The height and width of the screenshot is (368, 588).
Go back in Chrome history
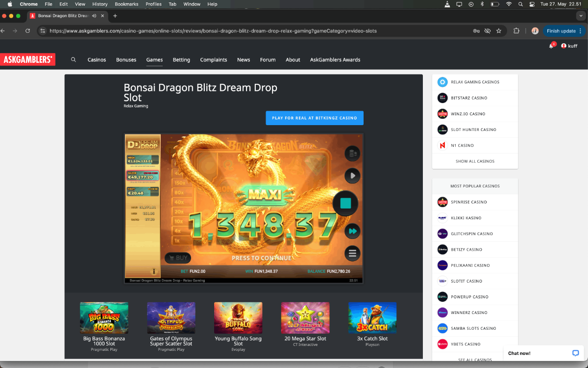coord(2,30)
